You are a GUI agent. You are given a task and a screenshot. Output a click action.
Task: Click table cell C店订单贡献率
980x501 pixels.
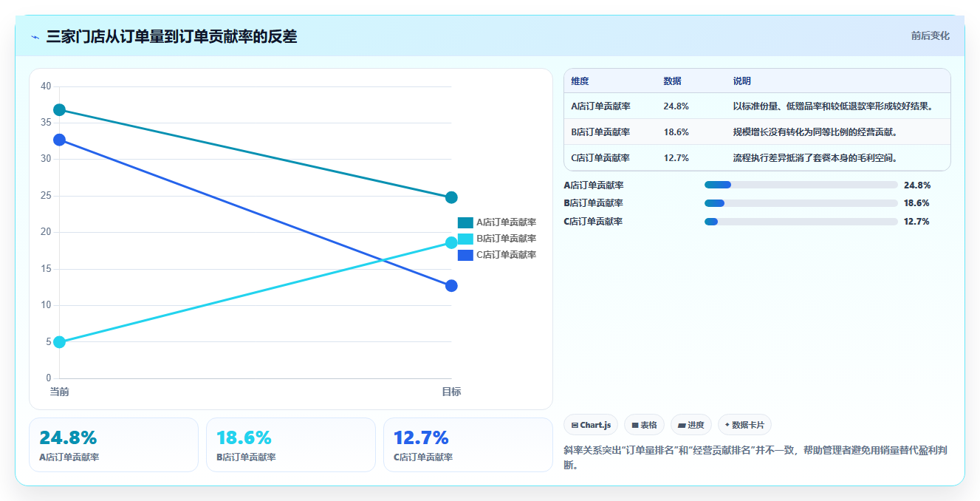600,157
